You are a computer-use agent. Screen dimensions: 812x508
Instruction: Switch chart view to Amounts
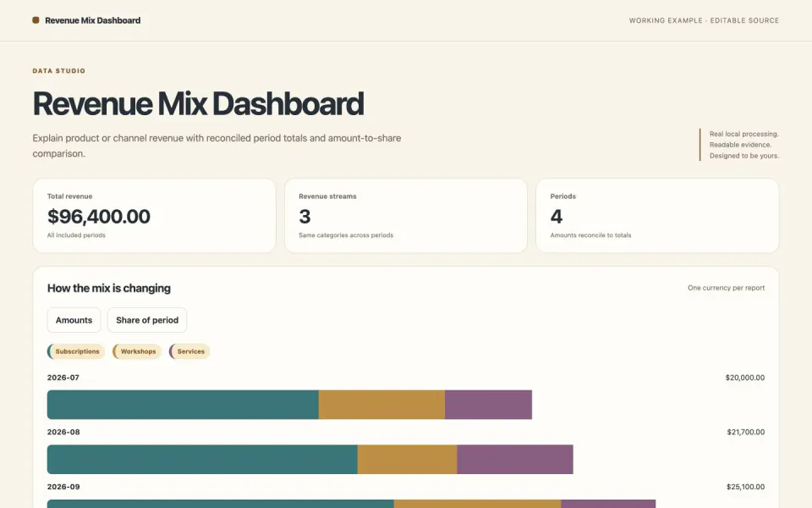pos(74,320)
